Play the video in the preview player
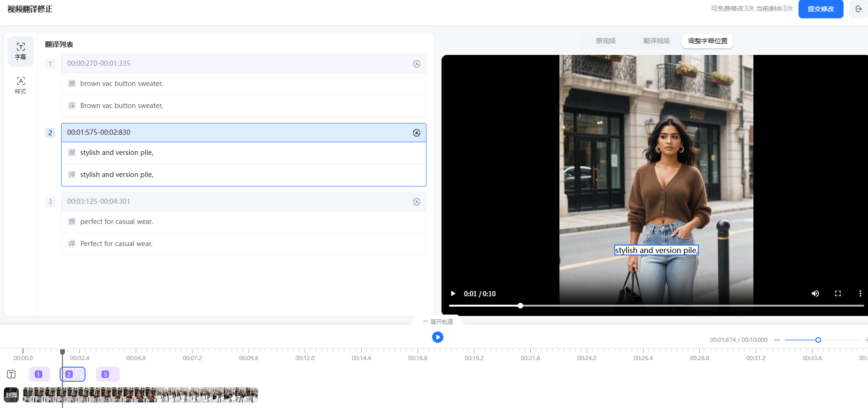 [x=453, y=293]
